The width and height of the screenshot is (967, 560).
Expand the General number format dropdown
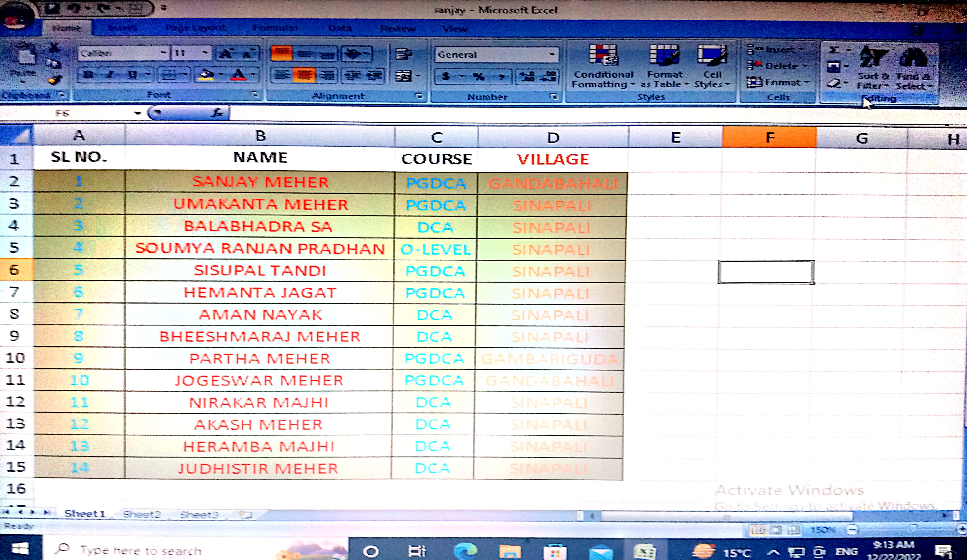(x=552, y=55)
